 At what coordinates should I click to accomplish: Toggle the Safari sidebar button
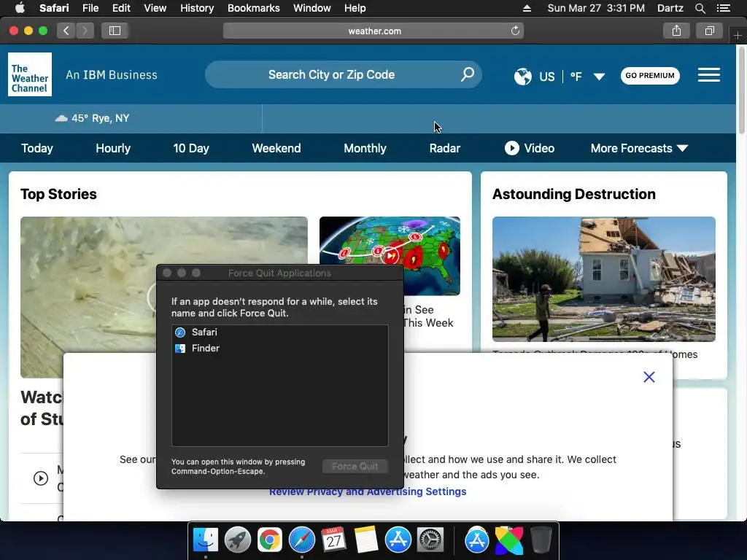pyautogui.click(x=115, y=31)
